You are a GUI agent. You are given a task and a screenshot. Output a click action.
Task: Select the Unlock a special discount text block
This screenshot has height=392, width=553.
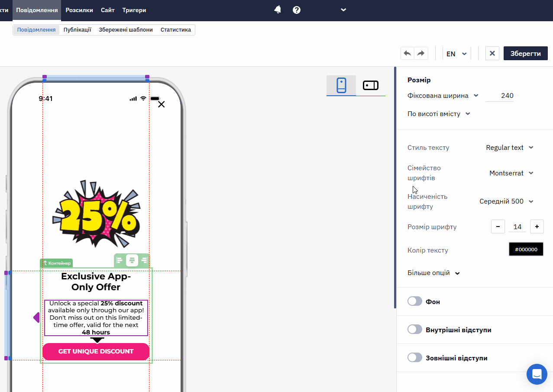pyautogui.click(x=96, y=318)
